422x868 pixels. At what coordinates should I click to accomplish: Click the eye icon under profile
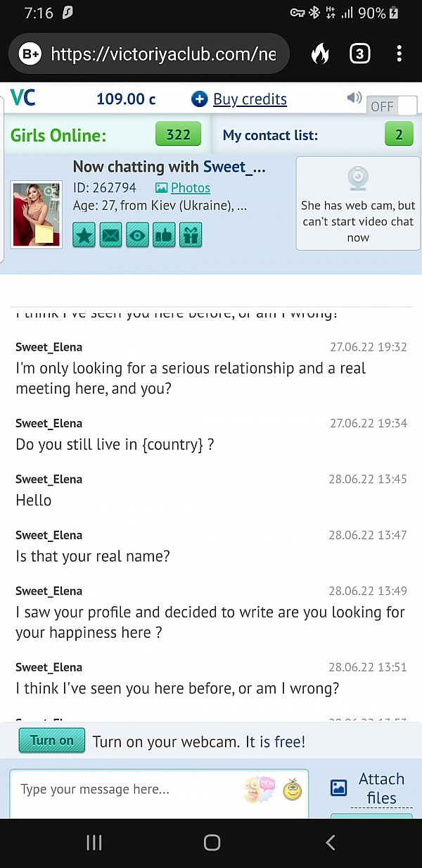(x=137, y=235)
